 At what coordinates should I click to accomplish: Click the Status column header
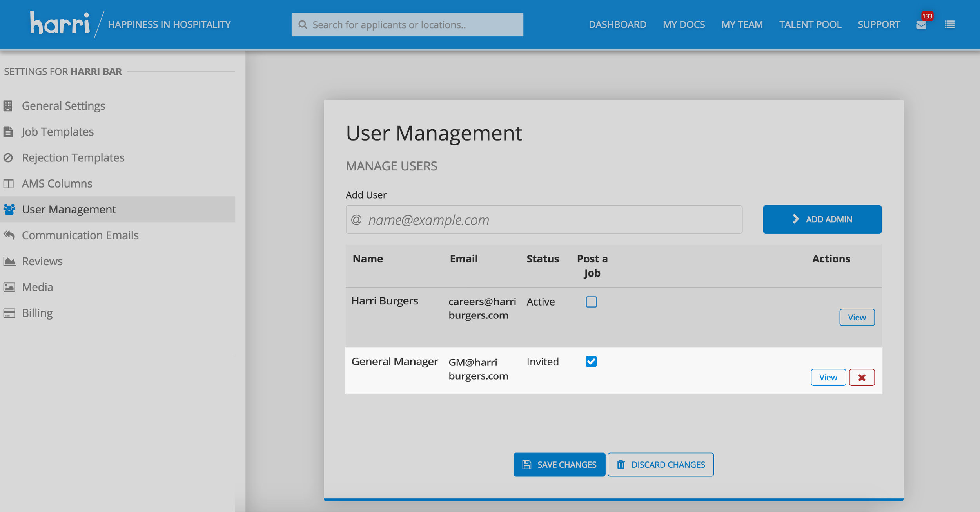click(543, 259)
